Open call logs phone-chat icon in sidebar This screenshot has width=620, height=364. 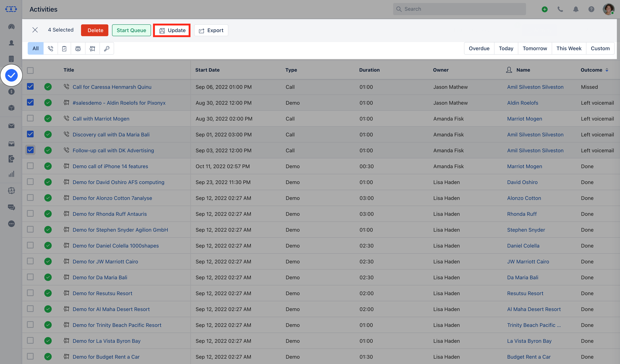11,159
